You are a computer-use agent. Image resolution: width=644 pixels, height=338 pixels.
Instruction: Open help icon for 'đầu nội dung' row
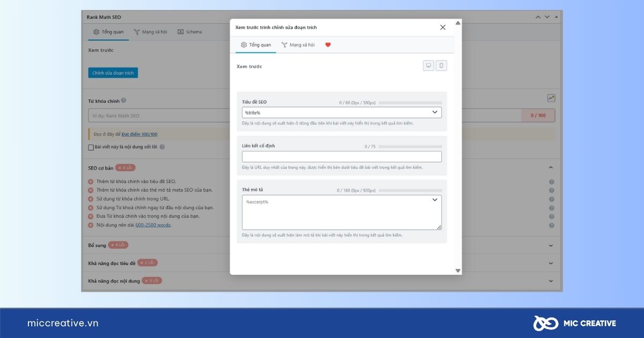pyautogui.click(x=552, y=208)
